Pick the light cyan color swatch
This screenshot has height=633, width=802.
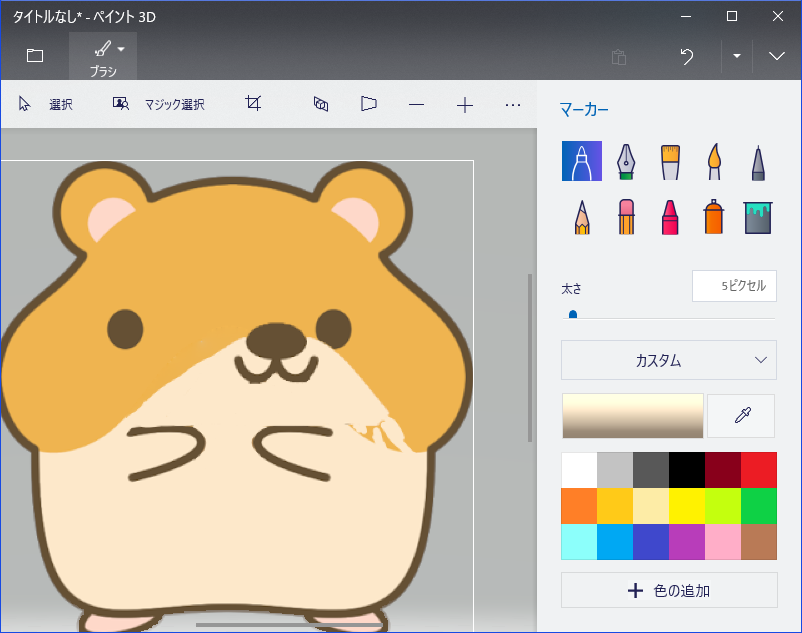coord(579,541)
